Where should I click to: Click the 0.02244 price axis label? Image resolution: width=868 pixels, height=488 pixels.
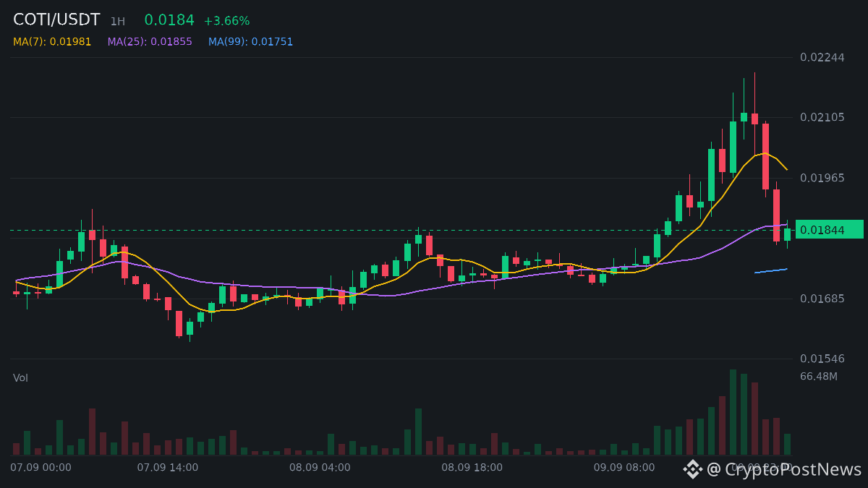pos(822,58)
